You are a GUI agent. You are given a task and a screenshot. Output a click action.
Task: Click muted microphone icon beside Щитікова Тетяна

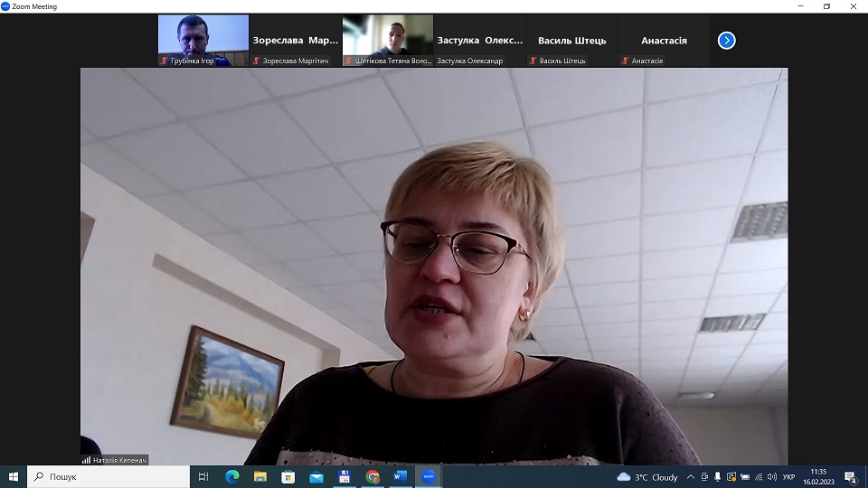tap(348, 61)
